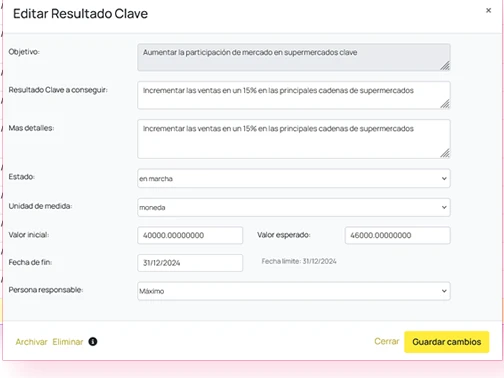Focus the Objetivo text area
Viewport: 504px width, 378px height.
tap(294, 57)
